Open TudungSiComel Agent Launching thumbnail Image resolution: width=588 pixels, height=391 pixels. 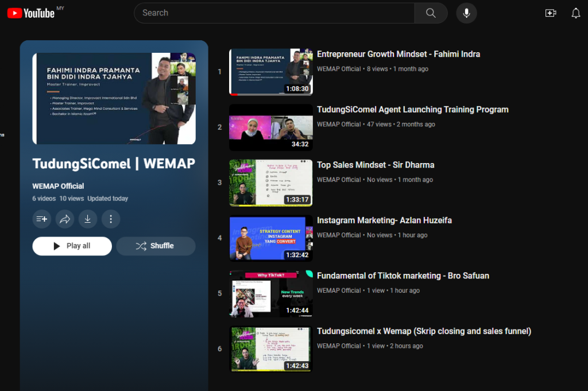pos(271,127)
